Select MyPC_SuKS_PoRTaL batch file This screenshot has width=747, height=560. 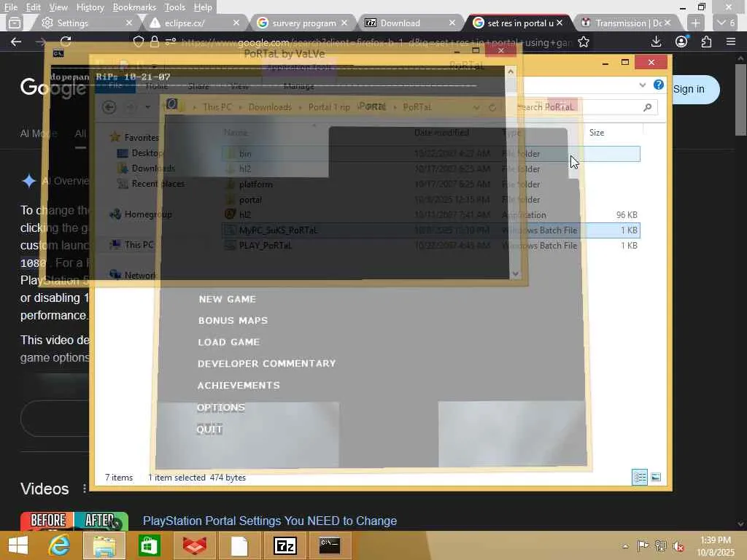[430, 230]
